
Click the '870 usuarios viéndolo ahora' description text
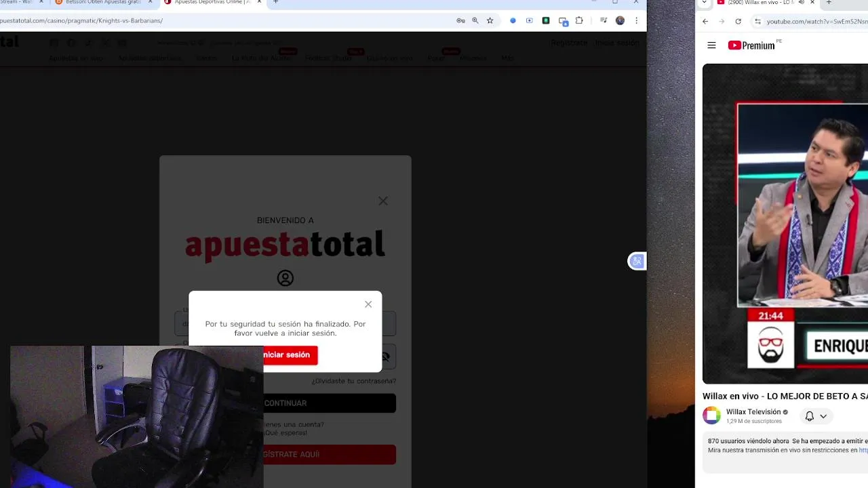[748, 441]
